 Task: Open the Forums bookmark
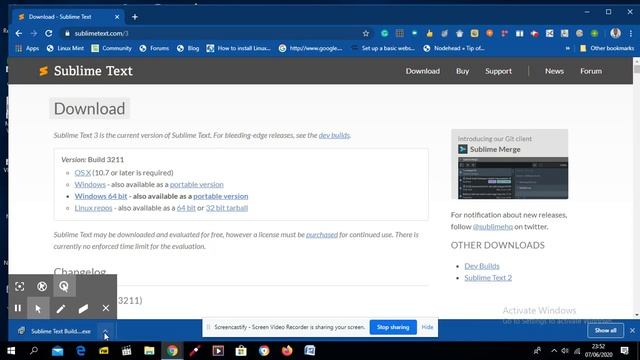click(x=154, y=48)
